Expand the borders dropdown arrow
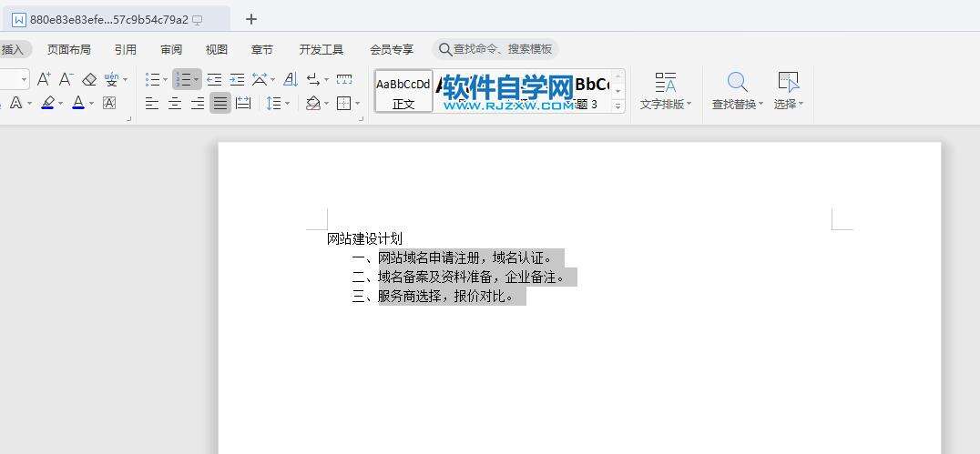The height and width of the screenshot is (454, 980). pos(358,103)
